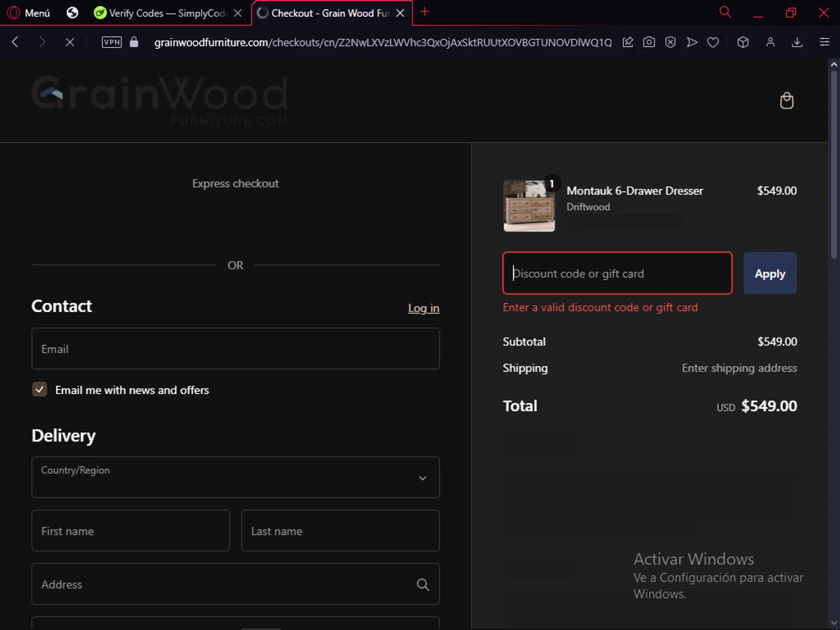Go back to previous page
Viewport: 840px width, 630px height.
(x=15, y=42)
